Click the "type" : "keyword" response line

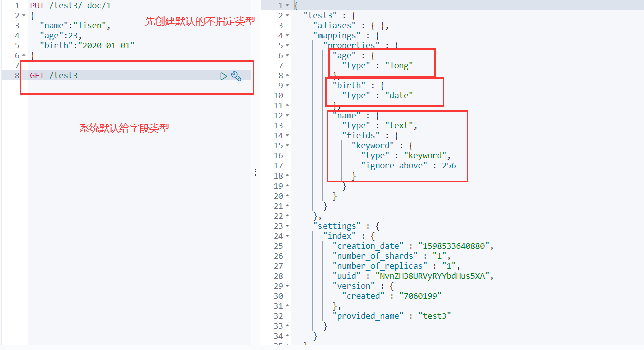point(406,156)
